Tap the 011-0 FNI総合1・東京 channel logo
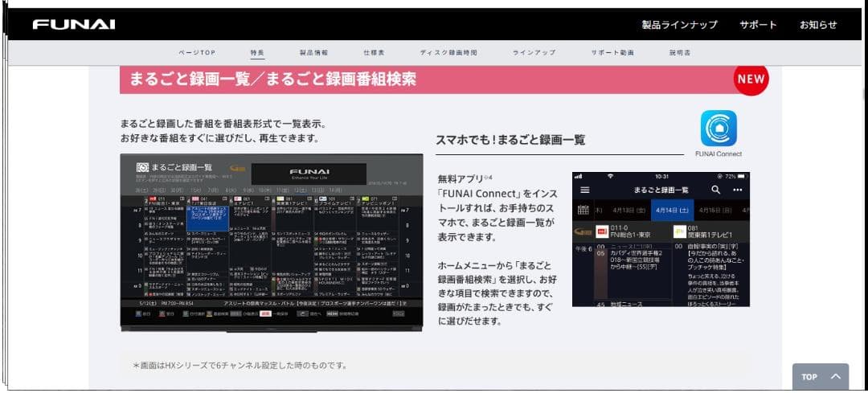868x393 pixels. click(x=602, y=231)
